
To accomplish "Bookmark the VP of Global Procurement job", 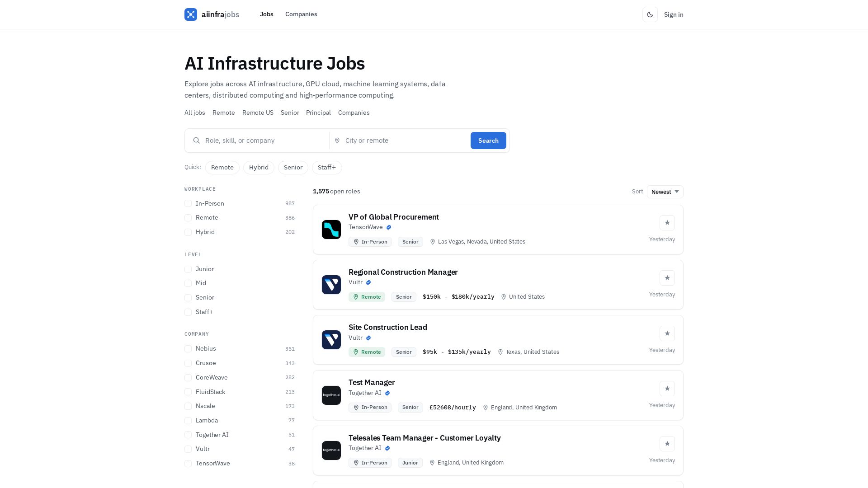I will pos(667,223).
